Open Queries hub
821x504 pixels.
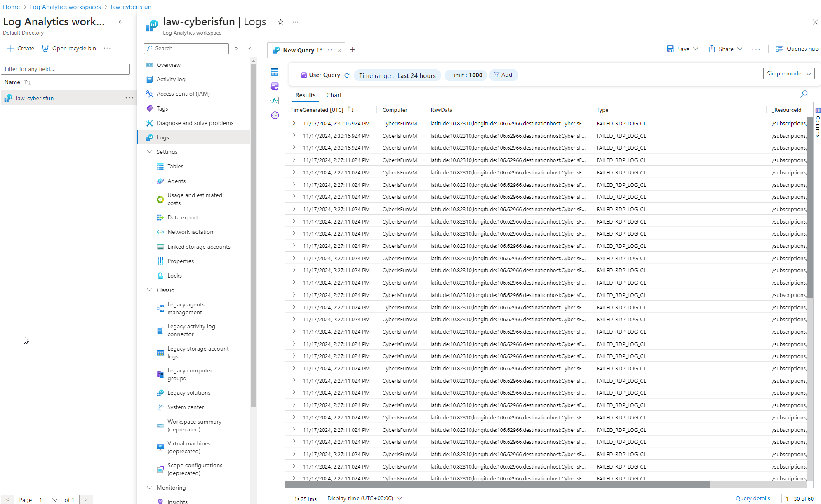tap(797, 49)
